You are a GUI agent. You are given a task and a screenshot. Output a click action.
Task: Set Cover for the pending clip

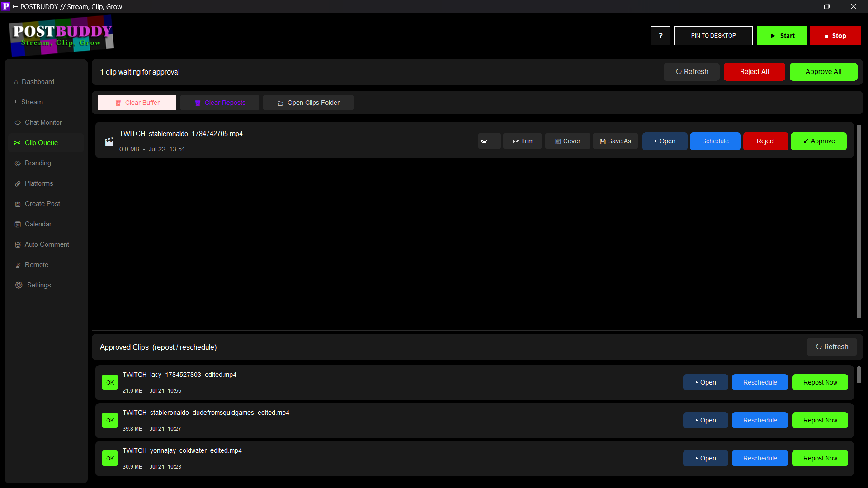click(x=567, y=141)
